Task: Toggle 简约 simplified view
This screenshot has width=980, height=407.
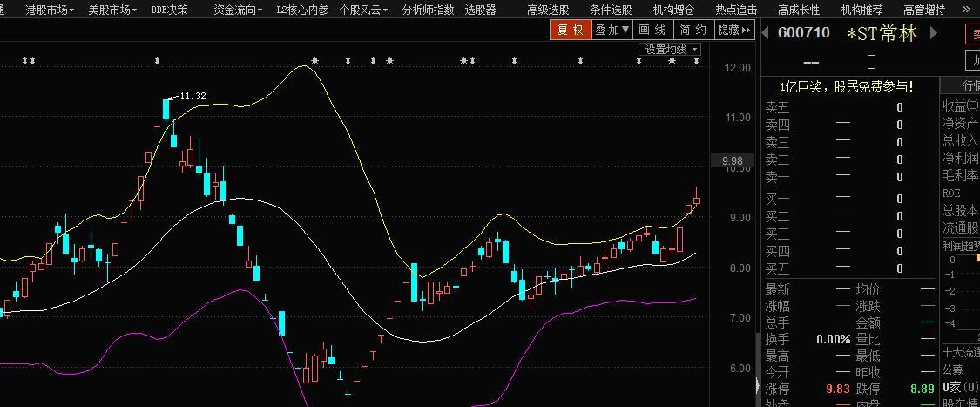Action: (693, 30)
